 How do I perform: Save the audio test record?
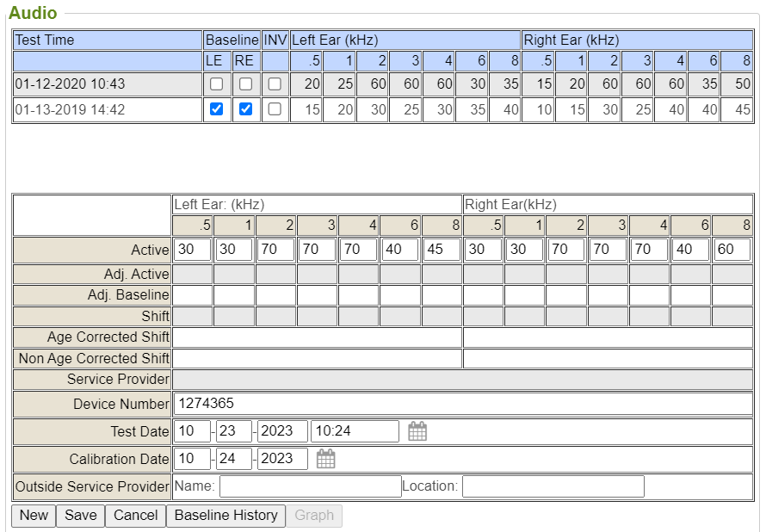[80, 516]
